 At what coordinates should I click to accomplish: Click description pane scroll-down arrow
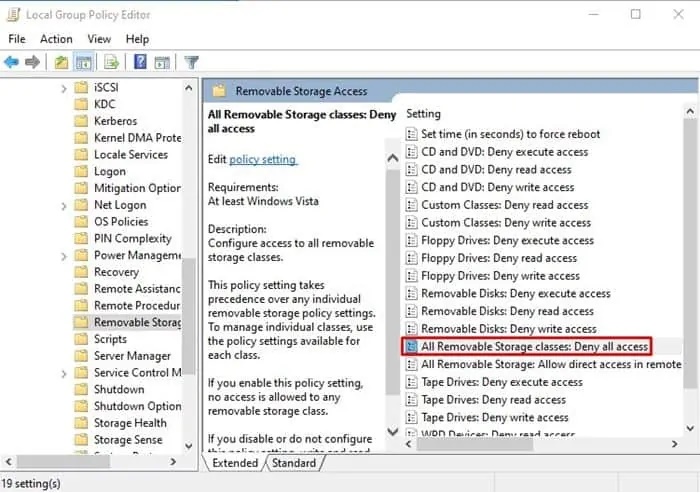pos(393,431)
